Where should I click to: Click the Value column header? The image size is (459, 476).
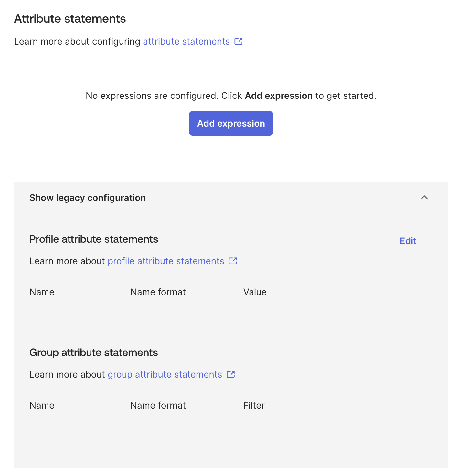[x=255, y=292]
